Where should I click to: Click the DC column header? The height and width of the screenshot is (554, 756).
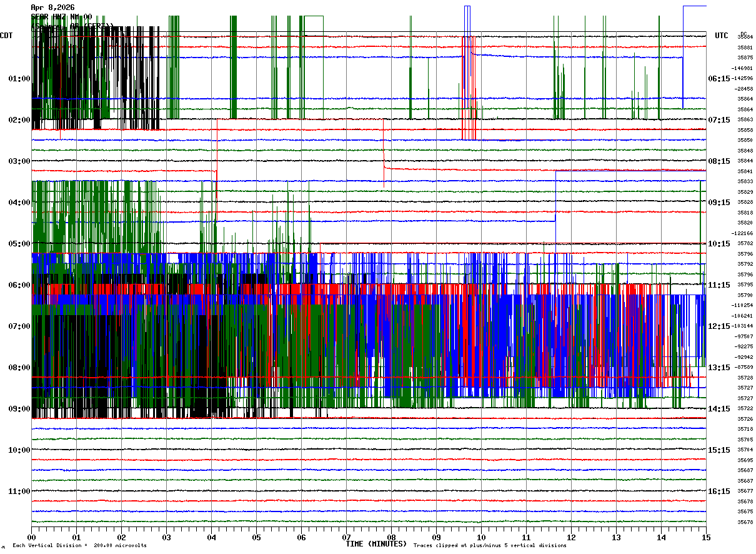click(744, 34)
